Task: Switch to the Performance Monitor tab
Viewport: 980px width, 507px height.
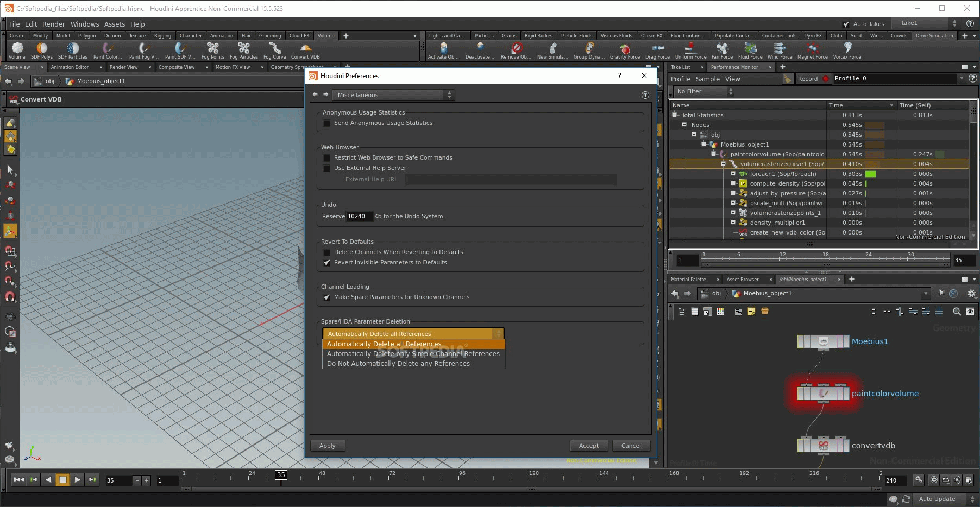Action: point(734,67)
